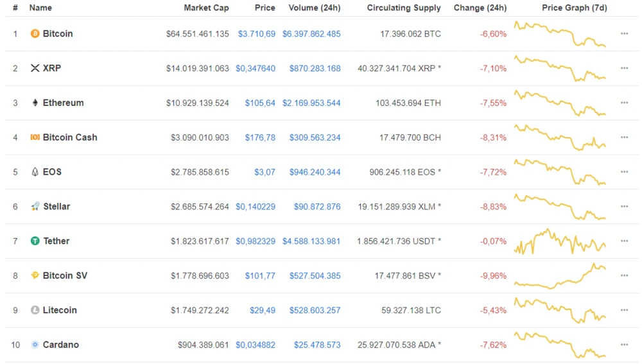
Task: Expand the options menu for Cardano row
Action: pyautogui.click(x=624, y=345)
